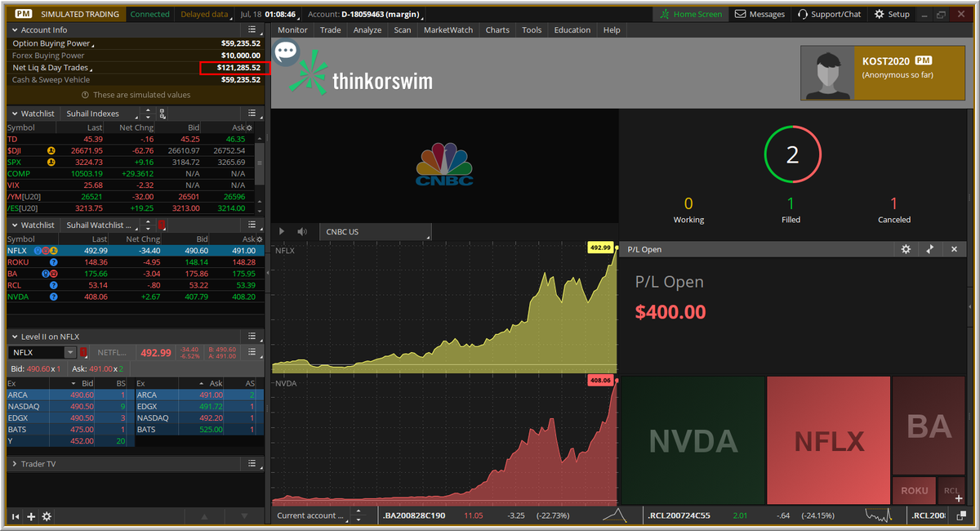Switch to the MarketWatch tab
Viewport: 980px width, 531px height.
448,30
